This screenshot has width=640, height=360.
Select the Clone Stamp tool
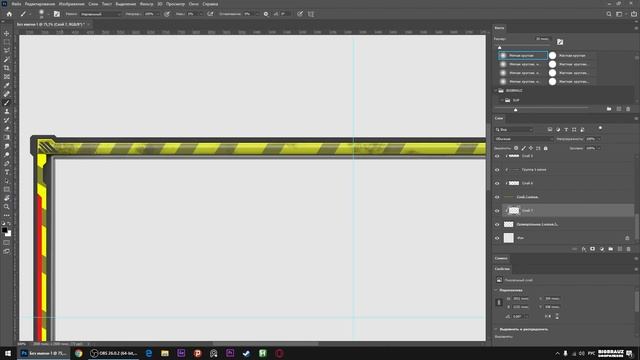click(7, 111)
